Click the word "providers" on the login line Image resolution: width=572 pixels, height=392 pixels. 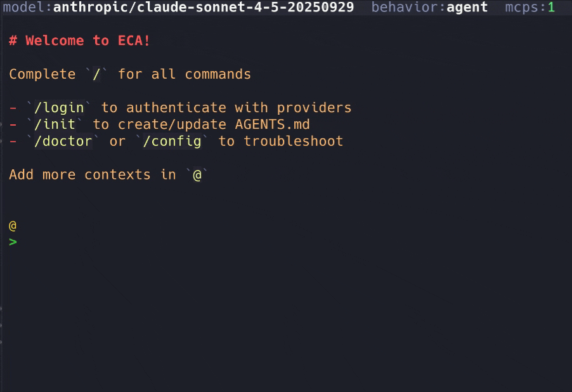(x=314, y=108)
